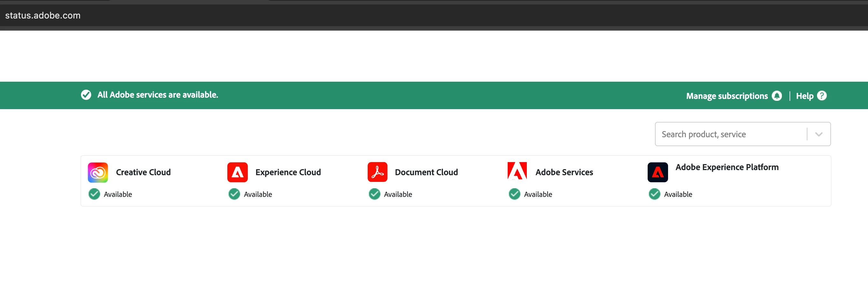Viewport: 868px width, 291px height.
Task: Open the search product dropdown chevron
Action: click(x=819, y=134)
